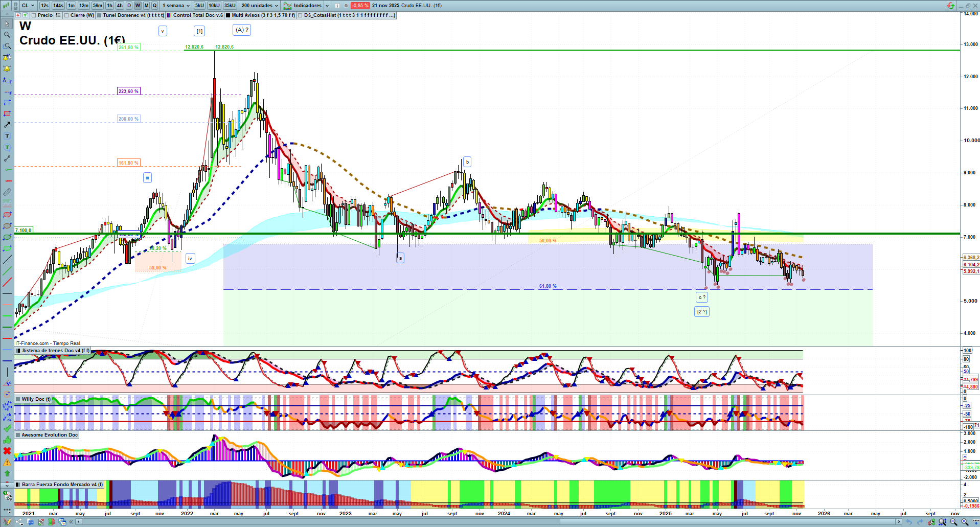The height and width of the screenshot is (527, 980).
Task: Select the red X marker tool
Action: tap(7, 451)
